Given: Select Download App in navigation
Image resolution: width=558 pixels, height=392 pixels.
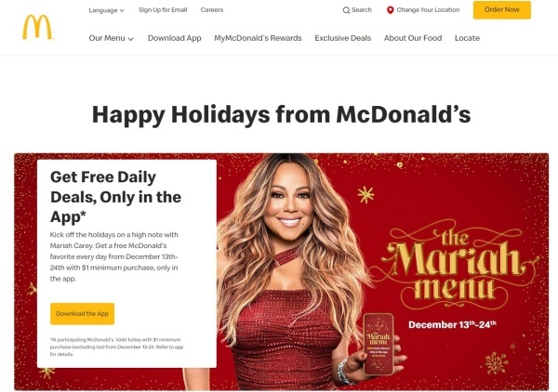Looking at the screenshot, I should pos(175,38).
